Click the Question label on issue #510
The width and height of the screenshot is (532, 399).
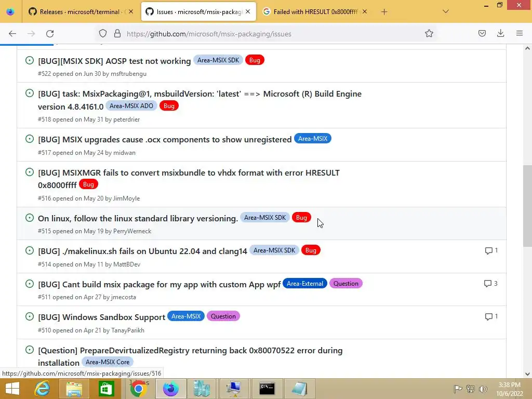click(x=223, y=316)
